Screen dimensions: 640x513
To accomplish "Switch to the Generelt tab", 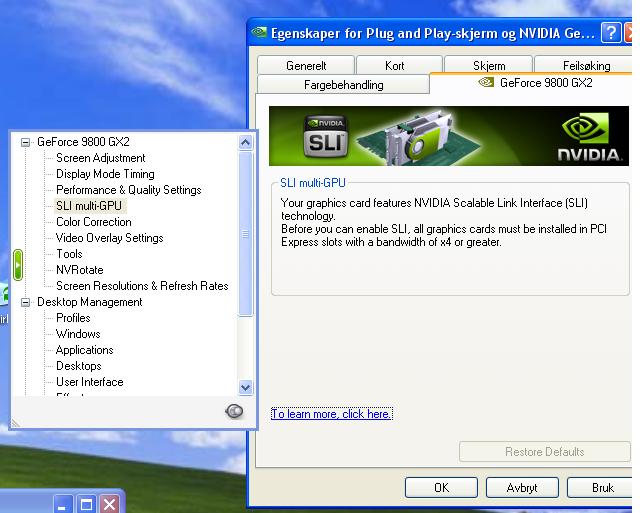I will point(306,66).
